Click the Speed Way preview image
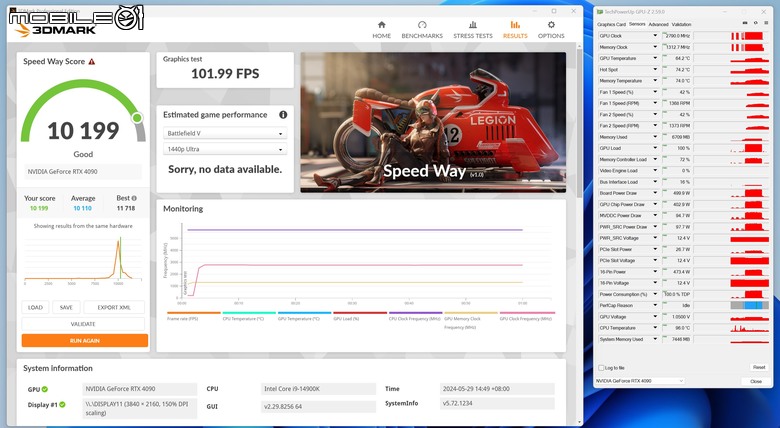The width and height of the screenshot is (780, 428). point(433,122)
